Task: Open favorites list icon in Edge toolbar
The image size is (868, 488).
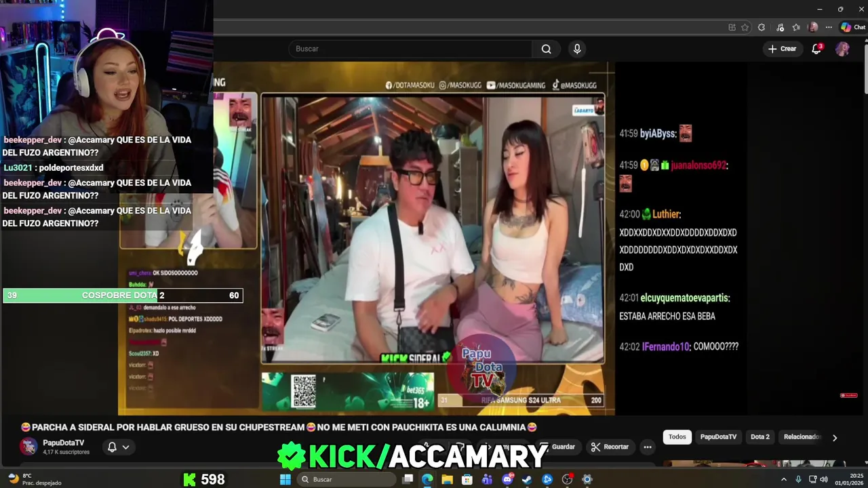Action: pos(796,27)
